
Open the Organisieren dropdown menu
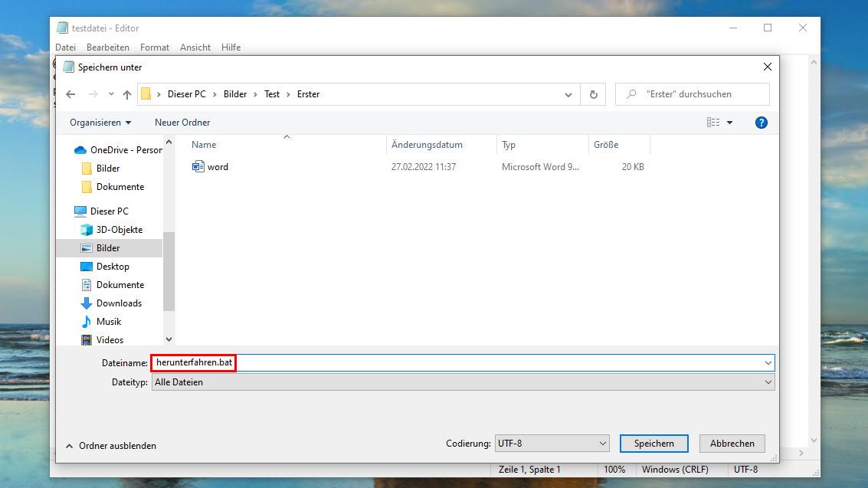[100, 123]
